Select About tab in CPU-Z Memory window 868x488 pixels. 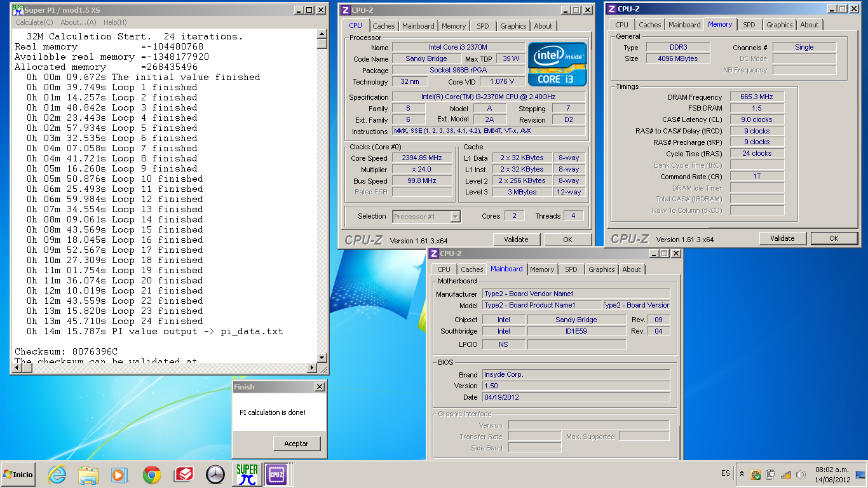pos(810,25)
